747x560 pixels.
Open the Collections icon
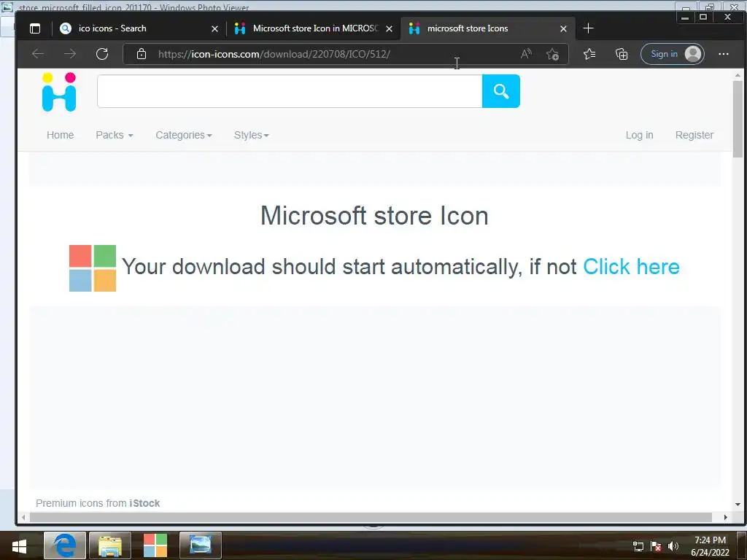click(622, 54)
